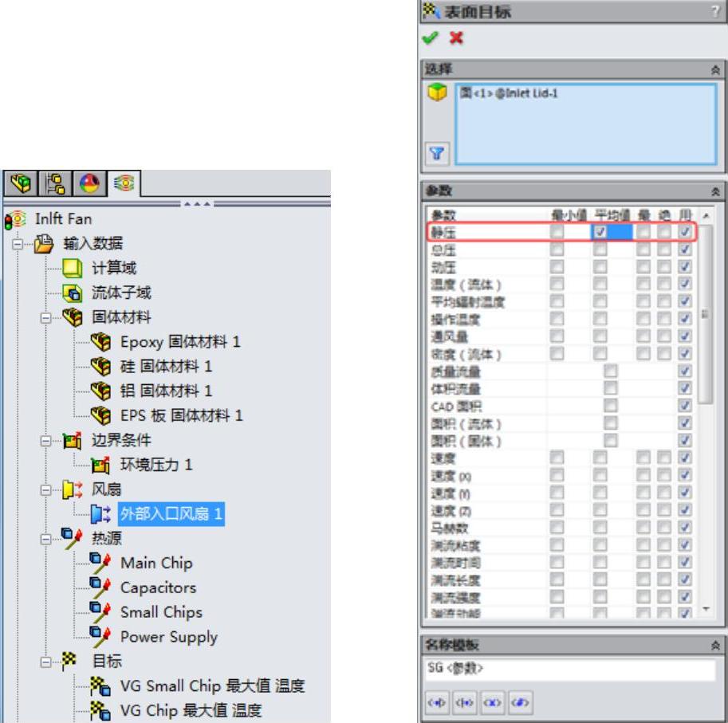
Task: Click the Main Chip heat source icon
Action: (x=100, y=563)
